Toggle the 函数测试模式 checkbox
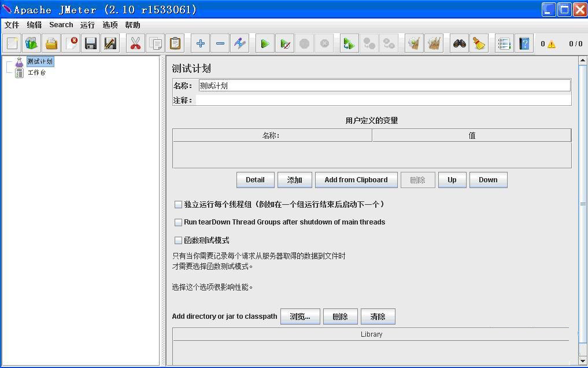588x368 pixels. [x=179, y=240]
